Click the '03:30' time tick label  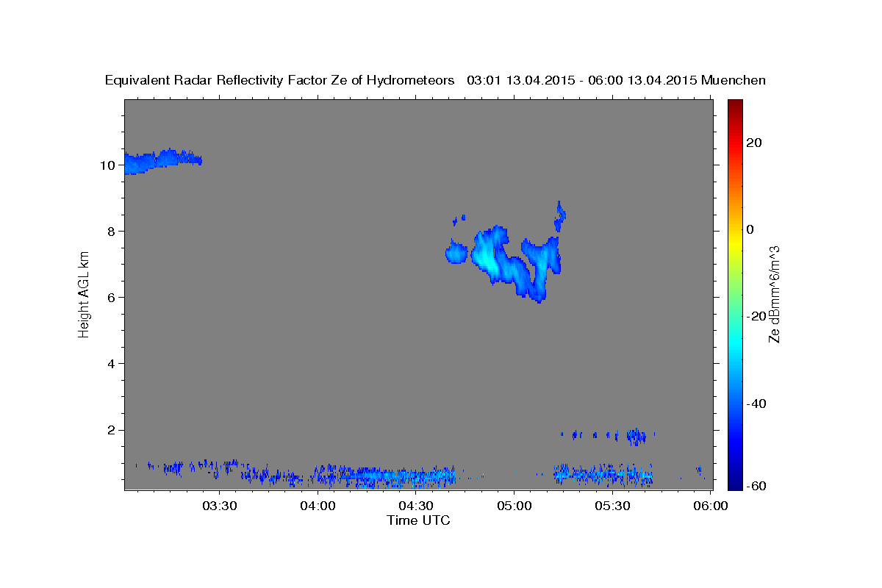(220, 506)
